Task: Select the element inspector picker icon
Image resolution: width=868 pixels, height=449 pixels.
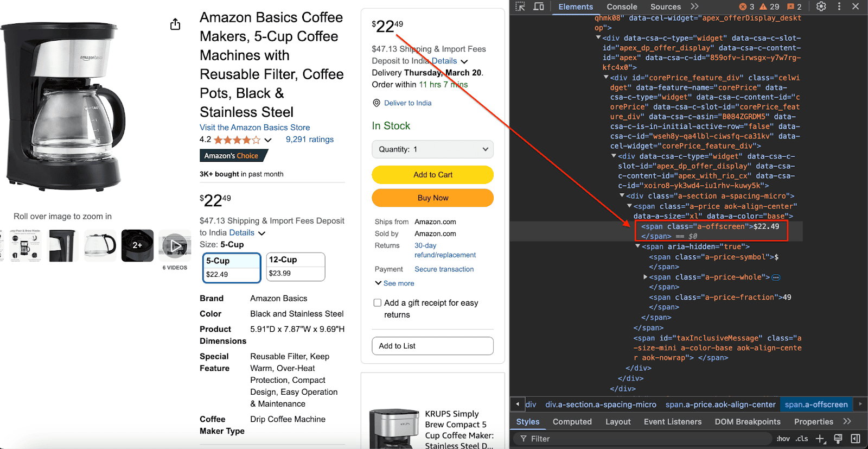Action: pos(520,7)
